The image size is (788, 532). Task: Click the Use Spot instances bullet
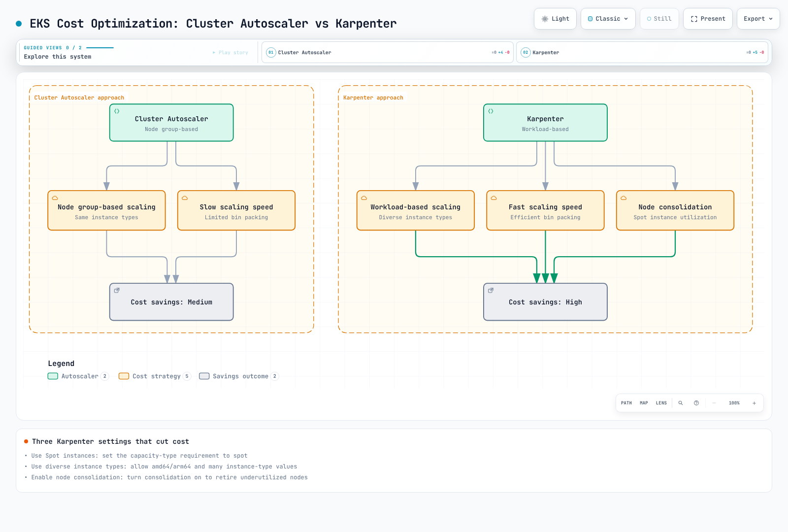[139, 456]
